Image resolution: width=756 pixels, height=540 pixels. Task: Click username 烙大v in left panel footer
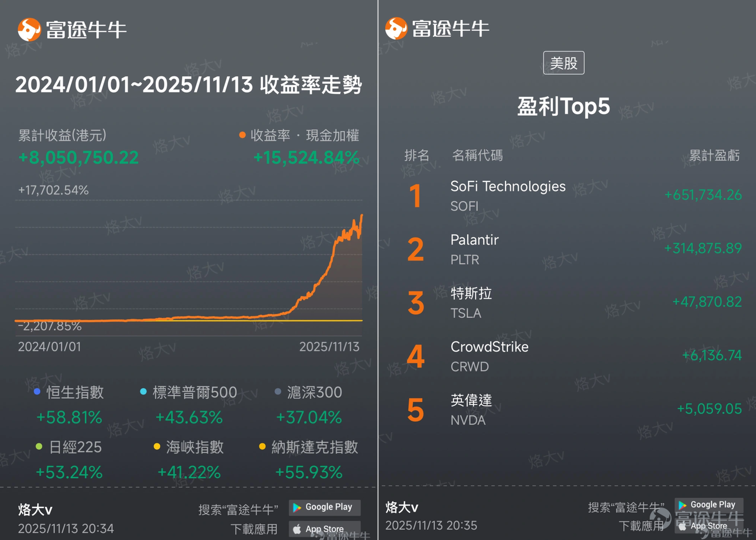[x=35, y=510]
